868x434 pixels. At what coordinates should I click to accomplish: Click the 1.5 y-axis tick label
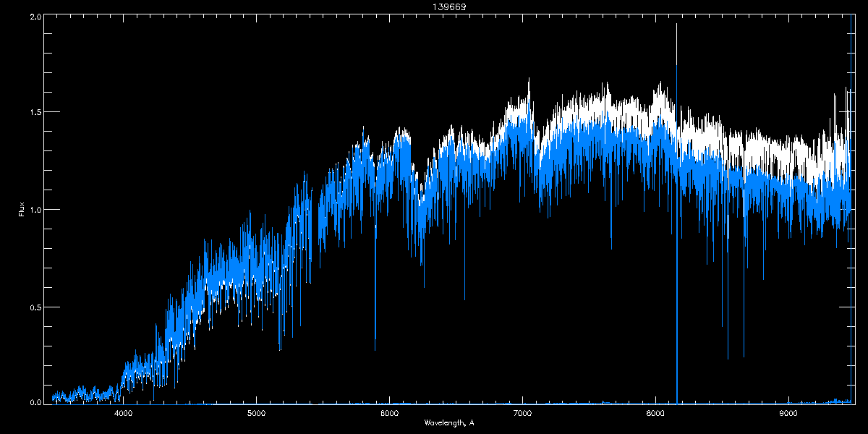click(35, 113)
